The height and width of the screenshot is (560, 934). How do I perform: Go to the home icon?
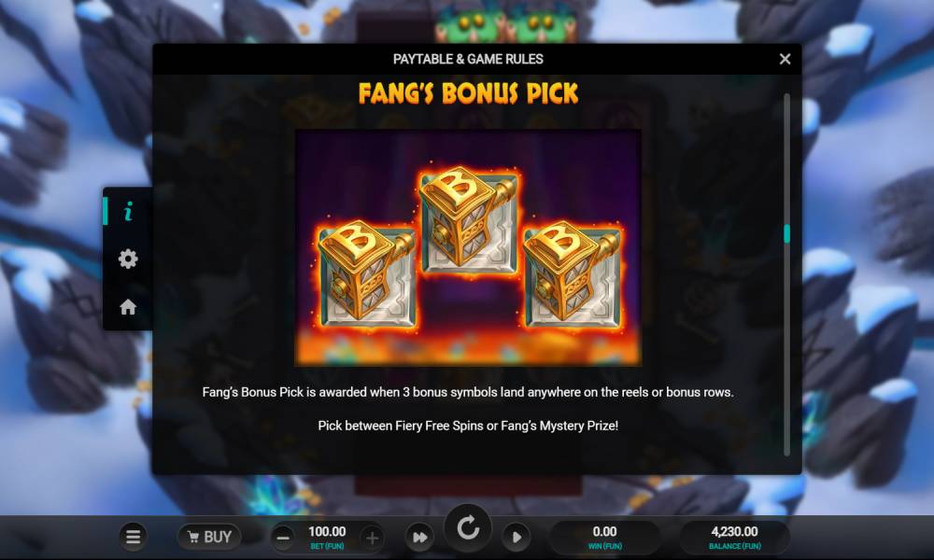pyautogui.click(x=128, y=307)
